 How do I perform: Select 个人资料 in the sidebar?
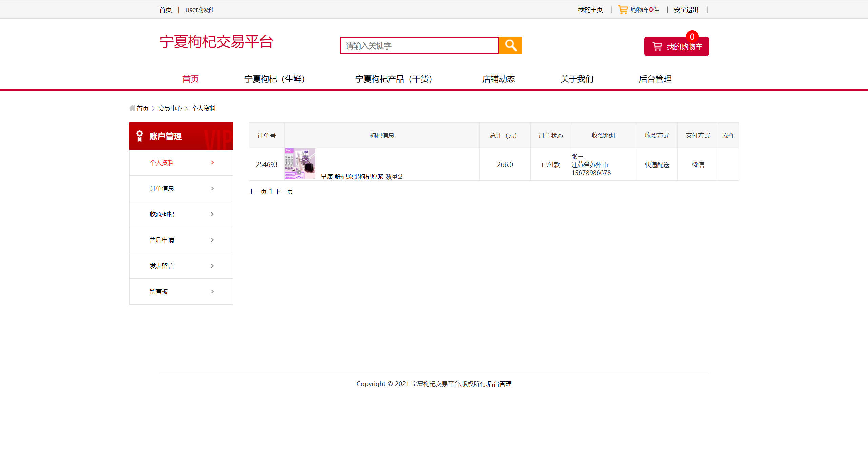162,162
